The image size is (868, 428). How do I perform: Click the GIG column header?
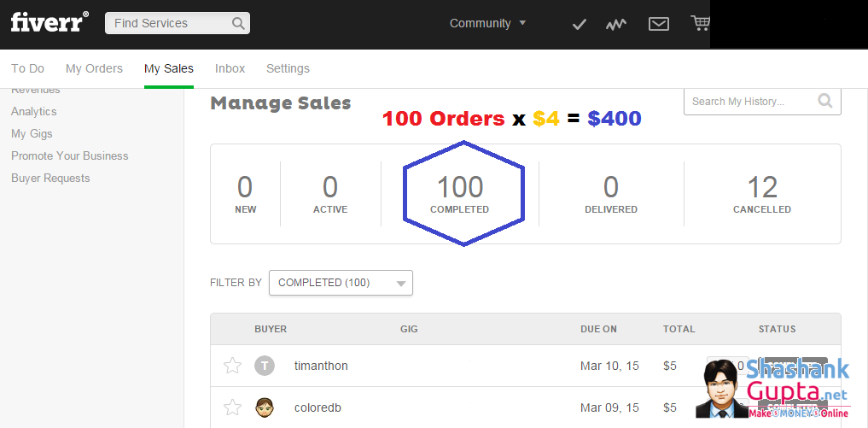(x=409, y=329)
